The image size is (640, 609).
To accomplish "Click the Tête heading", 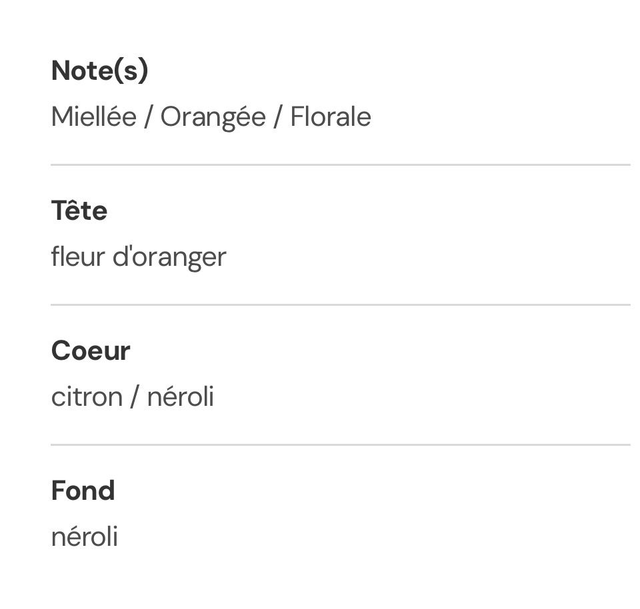I will [79, 211].
